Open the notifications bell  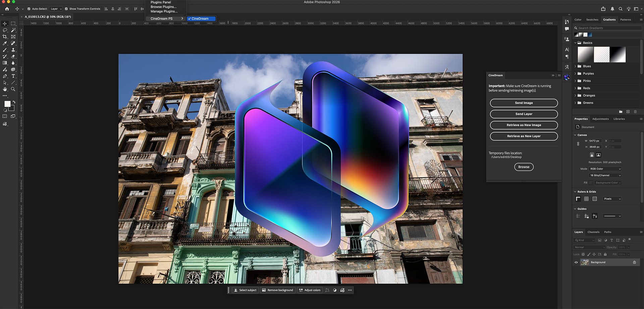pos(612,9)
